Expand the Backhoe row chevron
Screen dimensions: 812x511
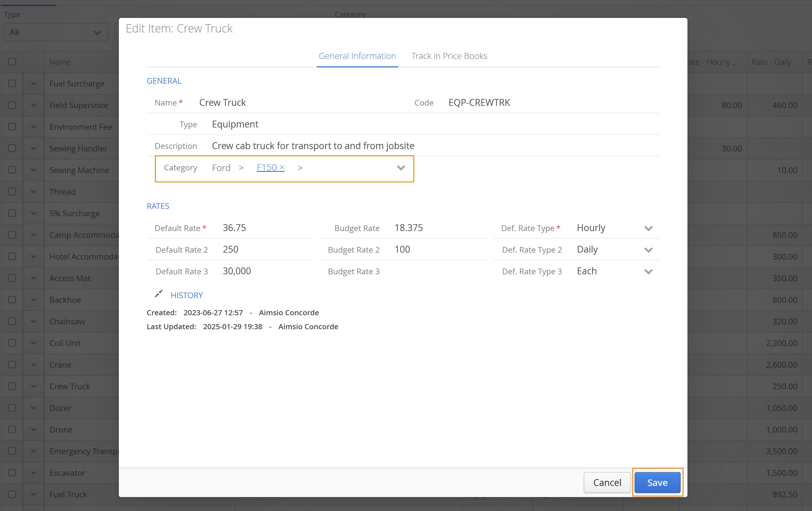pyautogui.click(x=33, y=300)
